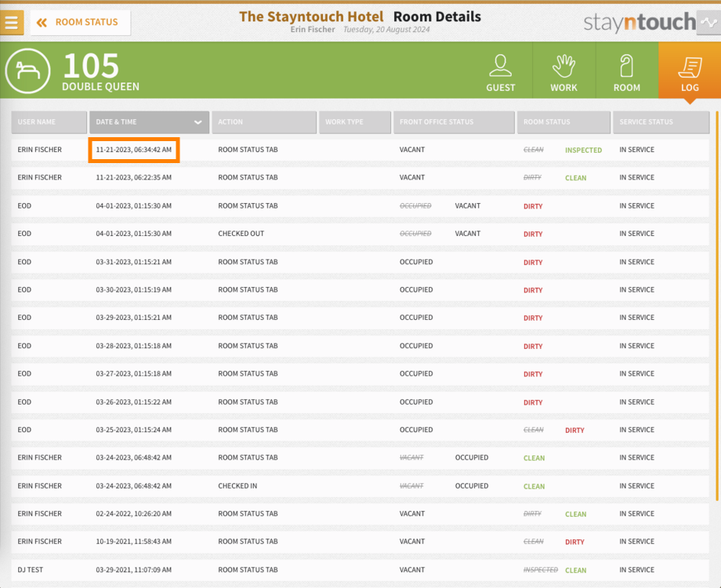Sort by Front Office Status header
Viewport: 721px width, 588px height.
454,122
